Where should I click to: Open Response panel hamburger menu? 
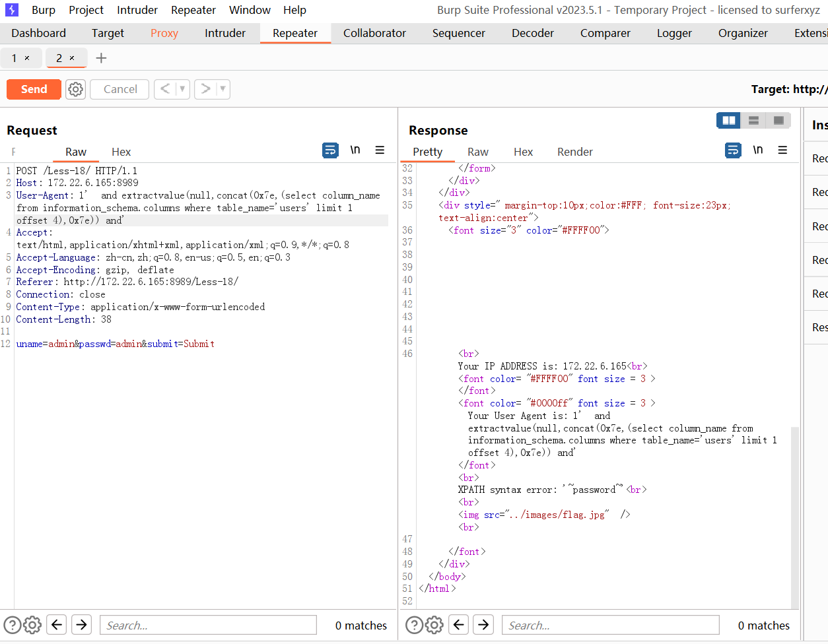782,150
